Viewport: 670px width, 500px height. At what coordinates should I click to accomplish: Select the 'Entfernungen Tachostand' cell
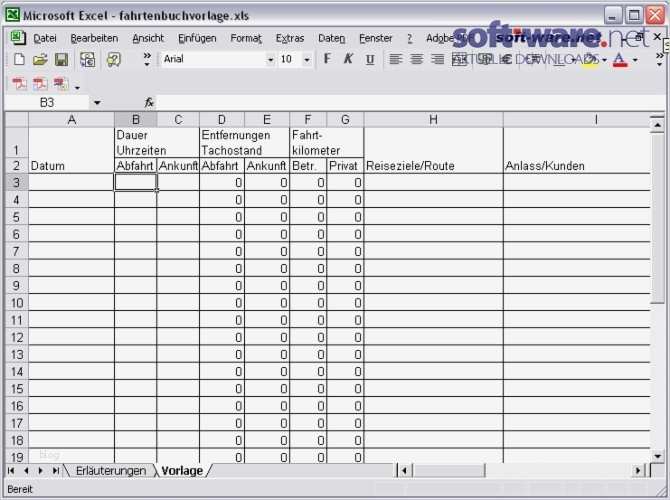tap(244, 143)
